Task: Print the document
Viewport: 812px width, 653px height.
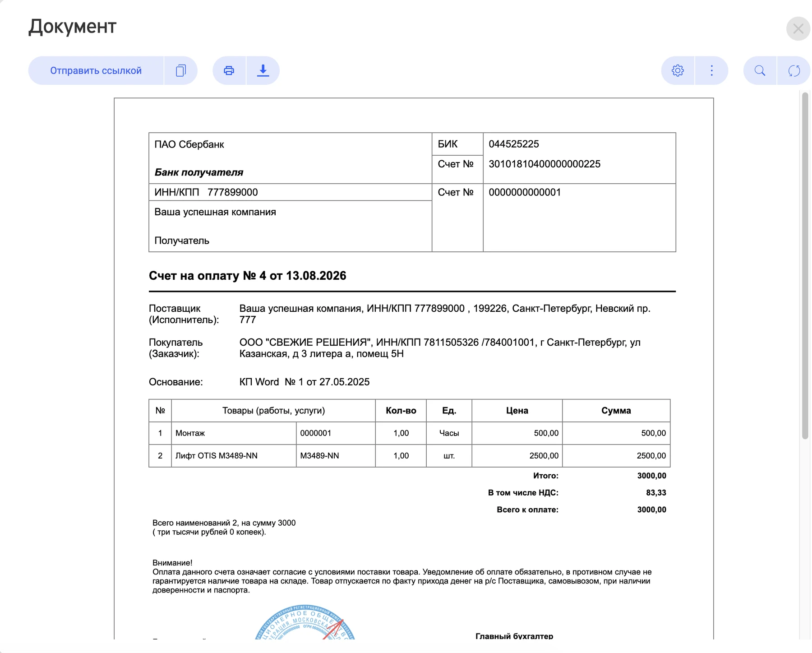Action: coord(229,70)
